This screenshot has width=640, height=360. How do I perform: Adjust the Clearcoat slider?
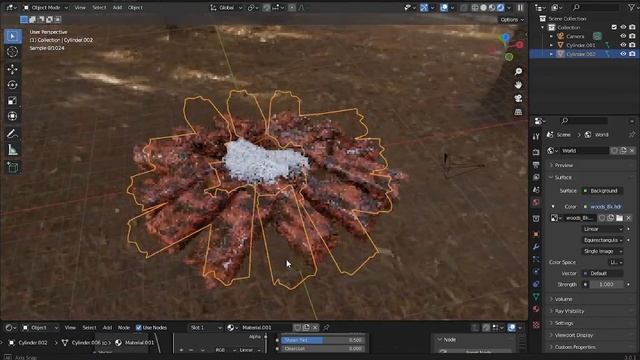point(322,349)
